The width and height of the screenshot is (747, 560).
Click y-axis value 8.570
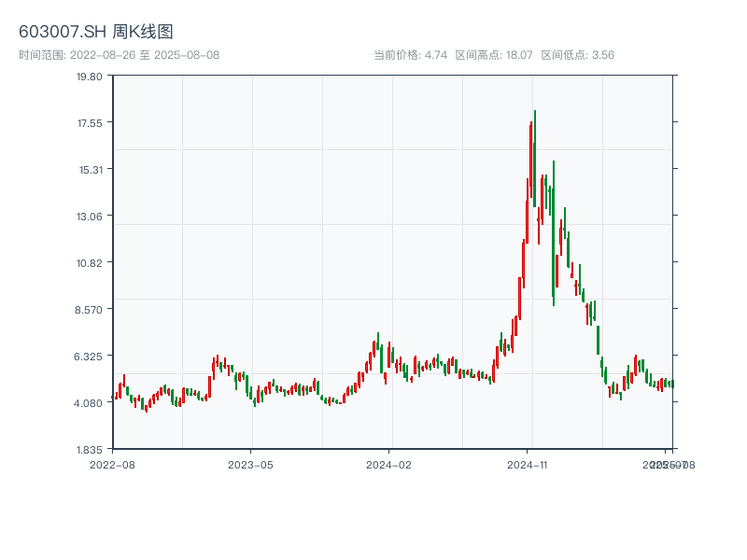point(88,310)
